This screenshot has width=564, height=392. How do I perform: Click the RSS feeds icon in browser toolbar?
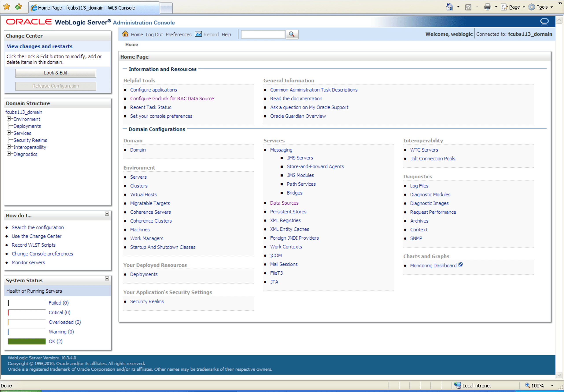pos(468,7)
